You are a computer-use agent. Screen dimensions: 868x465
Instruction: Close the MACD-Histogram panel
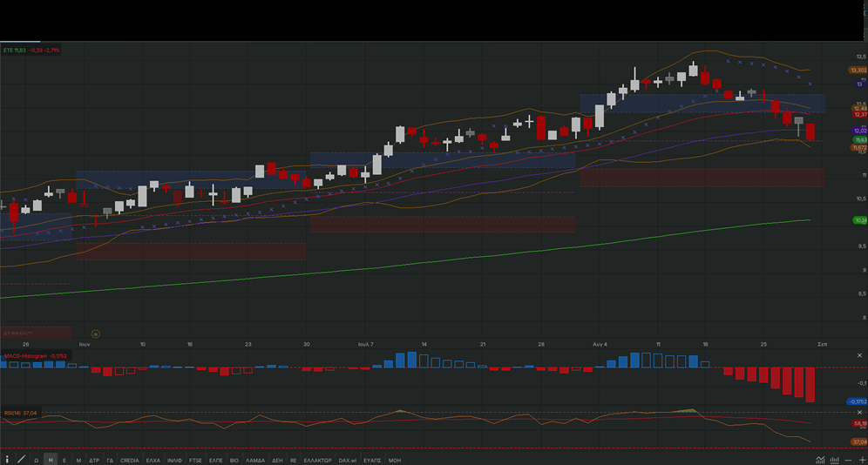pos(859,355)
